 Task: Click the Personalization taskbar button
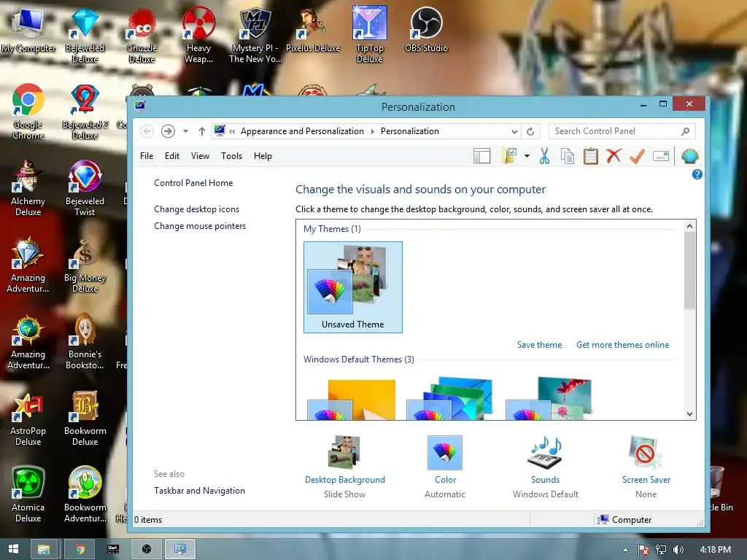click(179, 549)
